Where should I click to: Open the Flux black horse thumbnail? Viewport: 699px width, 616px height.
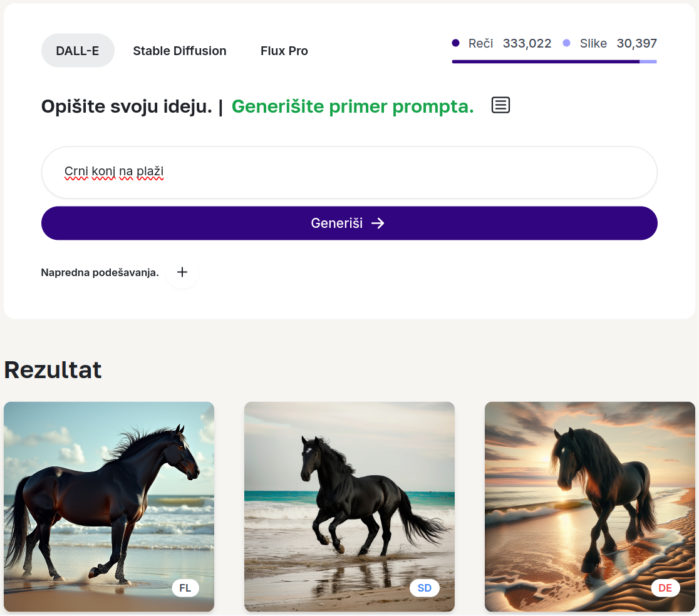point(109,501)
